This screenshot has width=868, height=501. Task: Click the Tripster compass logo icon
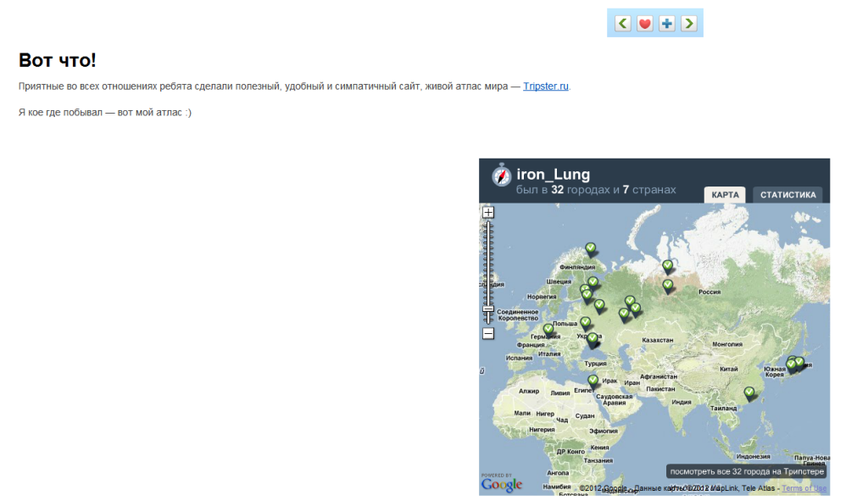501,175
